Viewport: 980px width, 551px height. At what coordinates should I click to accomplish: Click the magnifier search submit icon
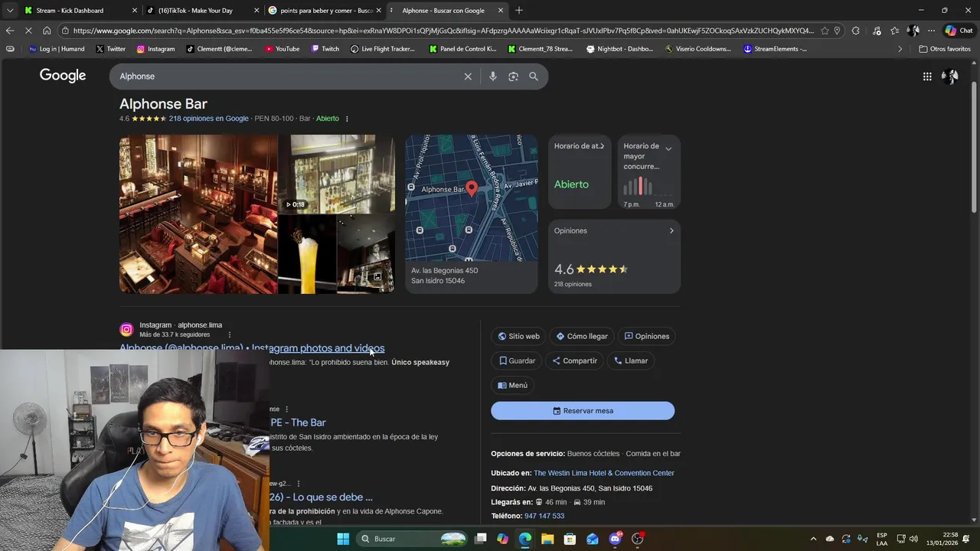click(534, 77)
